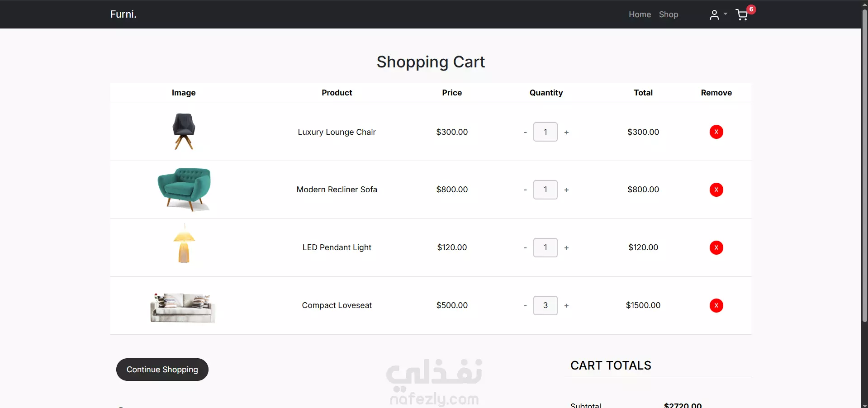868x408 pixels.
Task: Open the Shop menu link
Action: 668,14
